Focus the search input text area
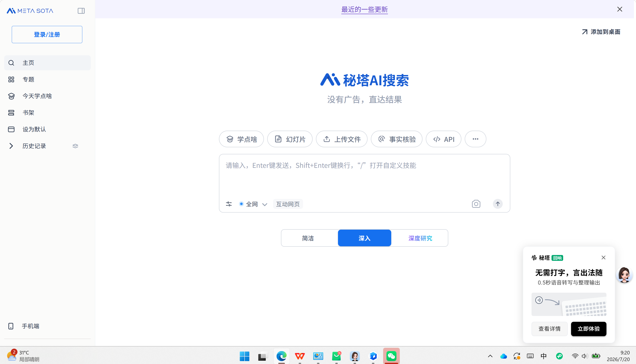This screenshot has width=636, height=364. pyautogui.click(x=364, y=175)
